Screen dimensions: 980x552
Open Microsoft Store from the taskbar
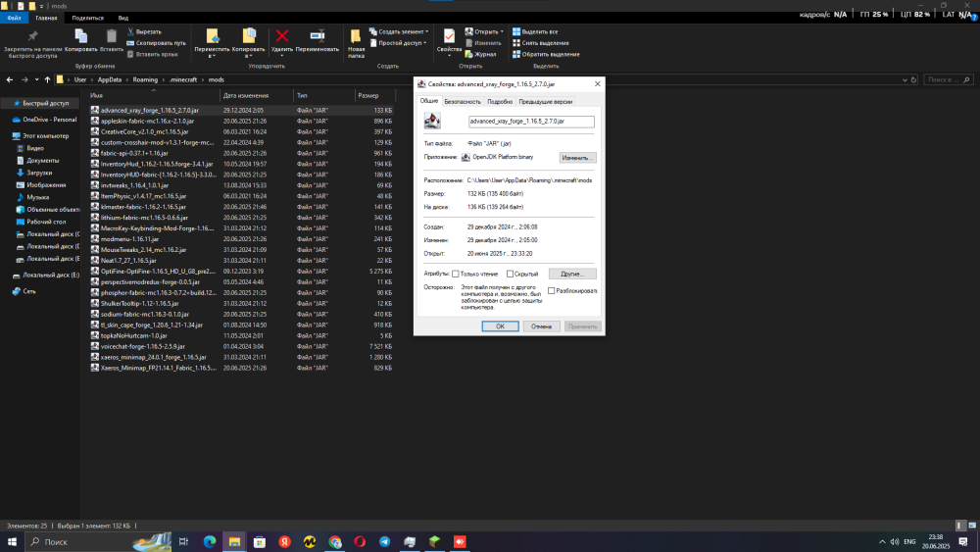coord(260,542)
